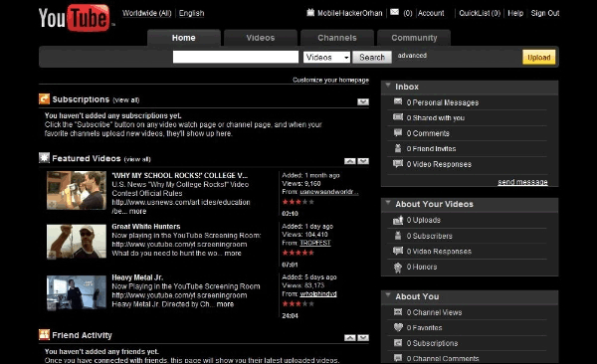Click the Shared with you icon
Viewport: 597px width, 364px height.
tap(398, 117)
